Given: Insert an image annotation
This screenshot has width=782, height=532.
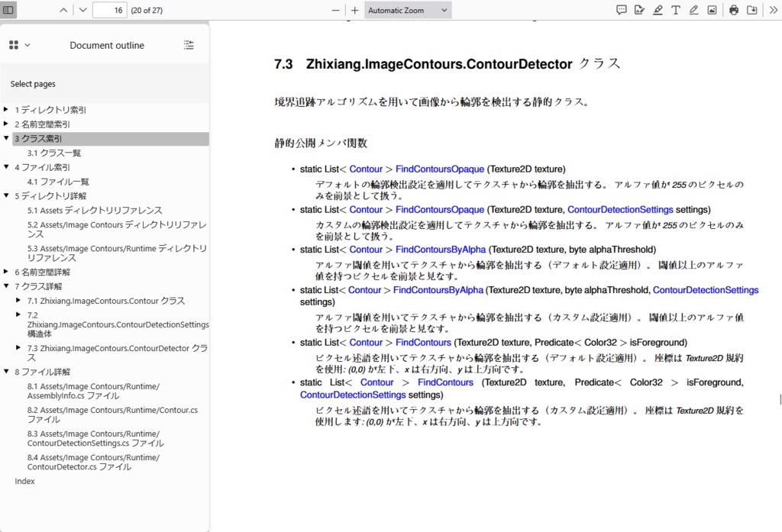Looking at the screenshot, I should click(x=712, y=10).
